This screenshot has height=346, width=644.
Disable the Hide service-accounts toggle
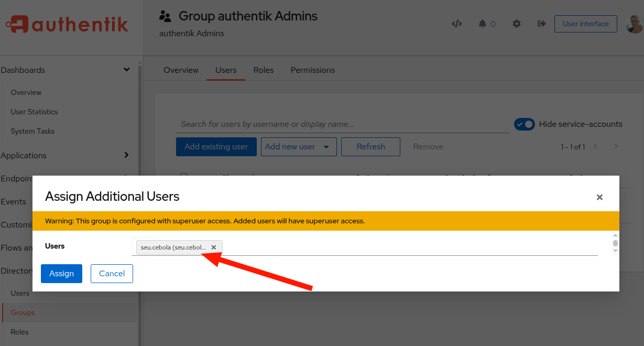(x=525, y=124)
